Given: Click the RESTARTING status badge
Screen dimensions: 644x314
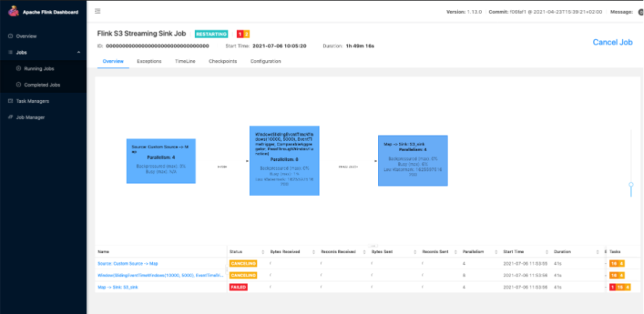Looking at the screenshot, I should click(x=211, y=34).
